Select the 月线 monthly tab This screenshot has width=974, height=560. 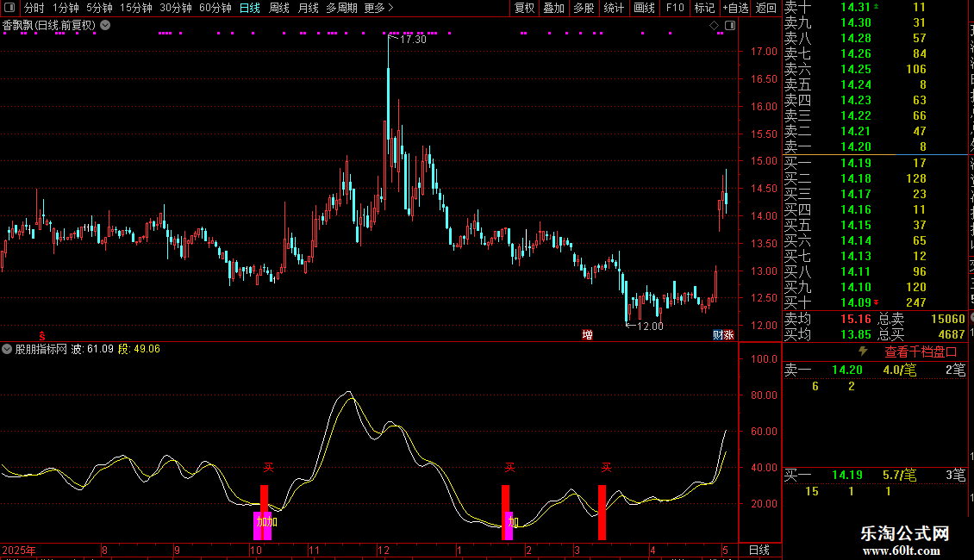point(308,8)
